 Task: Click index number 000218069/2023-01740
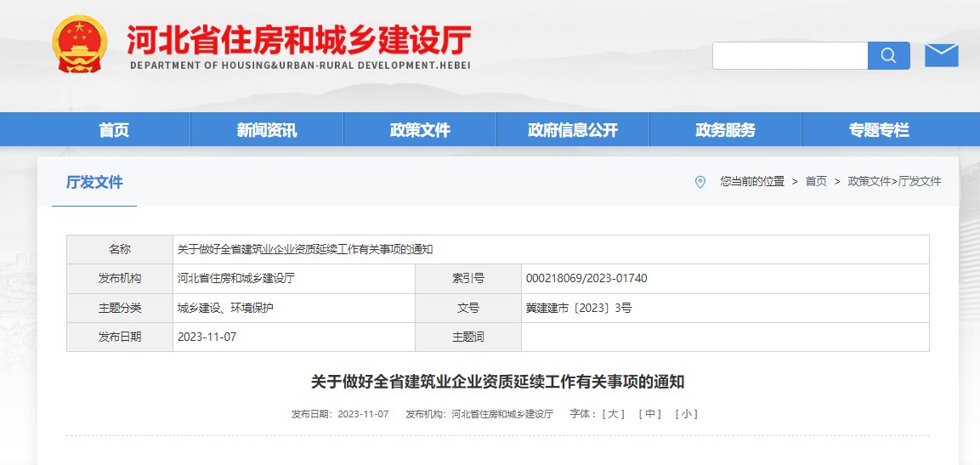586,279
